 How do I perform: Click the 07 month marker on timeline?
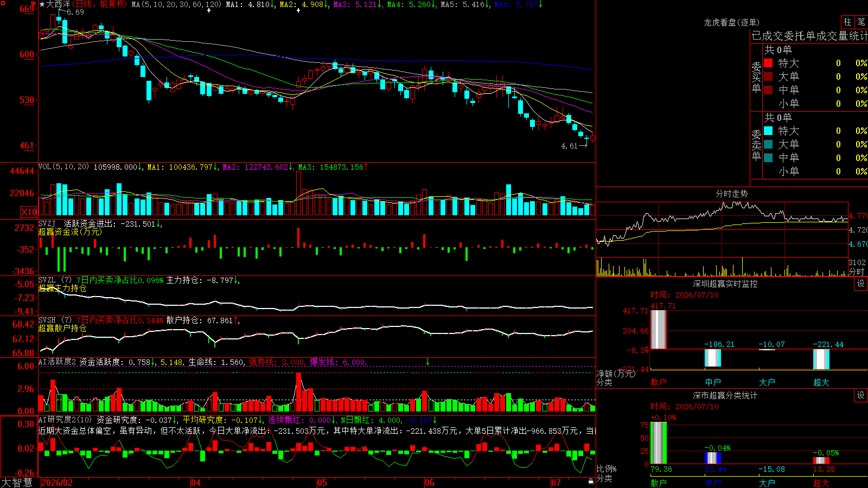(556, 483)
